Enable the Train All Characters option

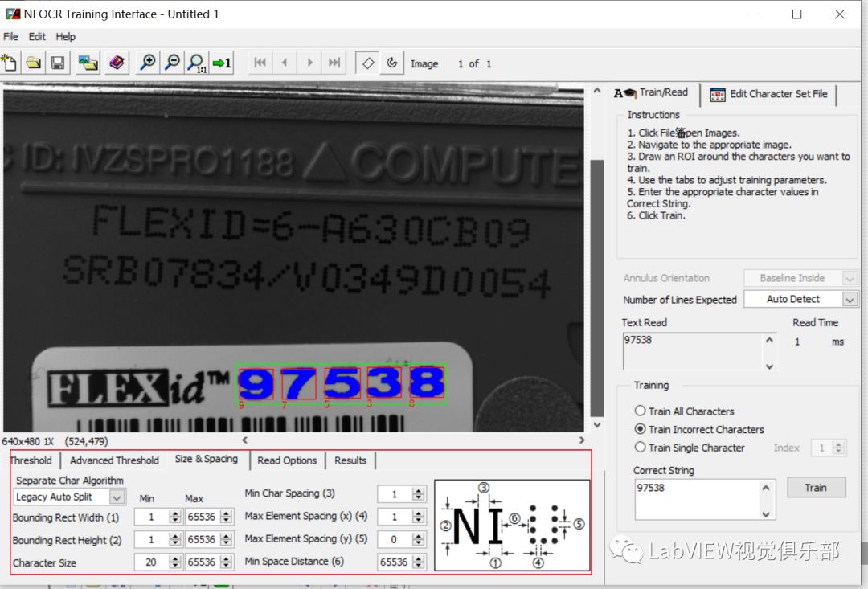(641, 411)
